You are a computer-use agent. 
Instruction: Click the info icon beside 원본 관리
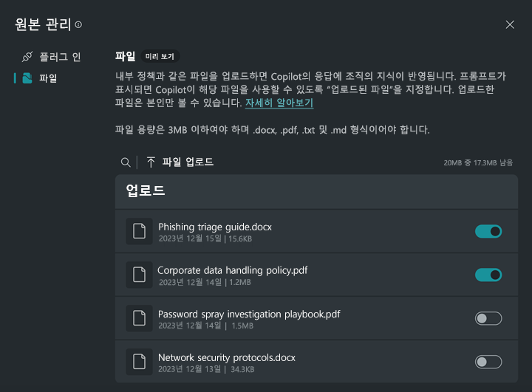point(78,25)
